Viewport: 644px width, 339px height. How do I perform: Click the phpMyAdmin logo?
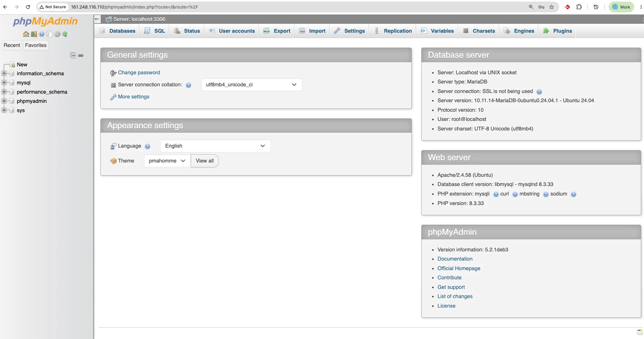click(45, 21)
